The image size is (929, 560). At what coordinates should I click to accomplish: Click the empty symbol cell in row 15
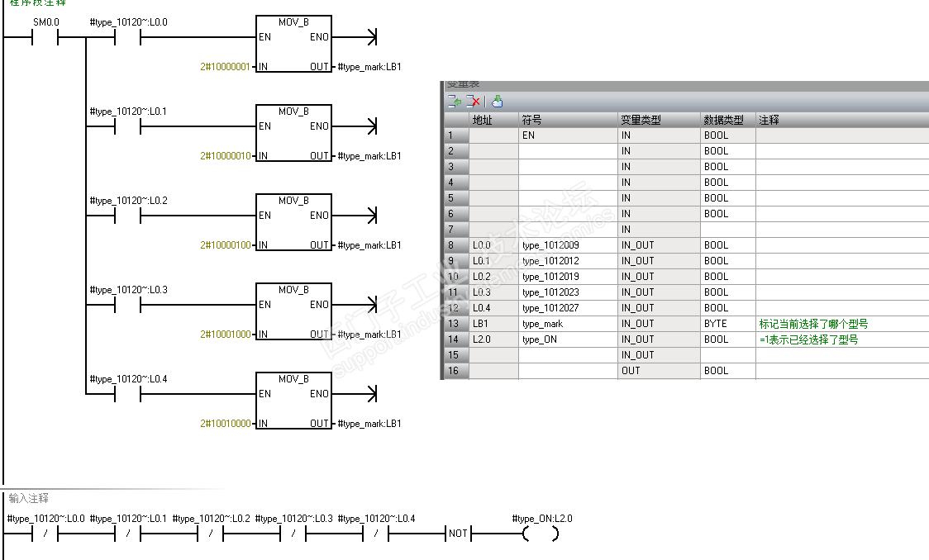568,355
